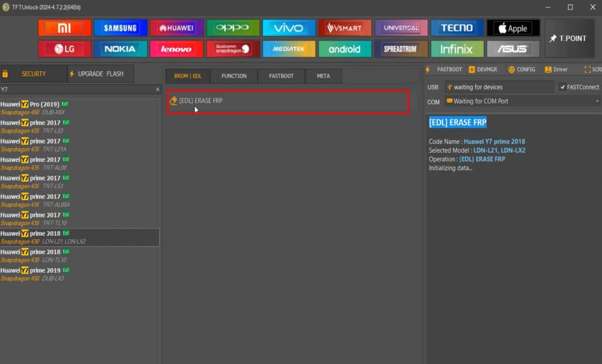Image resolution: width=602 pixels, height=364 pixels.
Task: Select the Huawei brand button
Action: 176,28
